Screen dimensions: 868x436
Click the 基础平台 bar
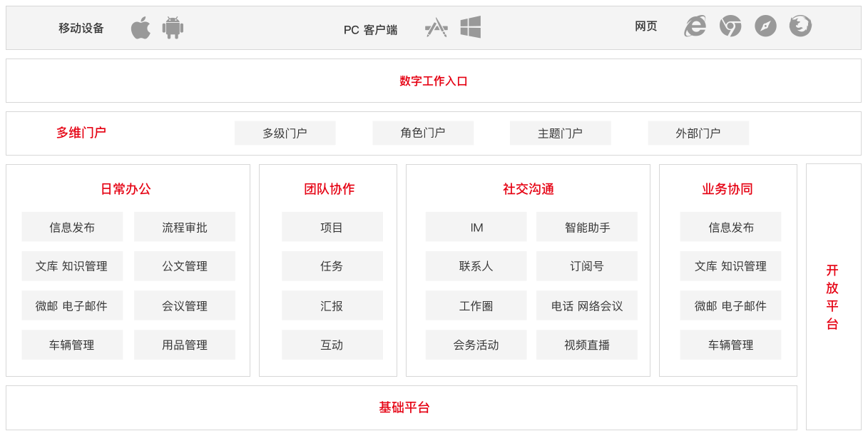404,407
